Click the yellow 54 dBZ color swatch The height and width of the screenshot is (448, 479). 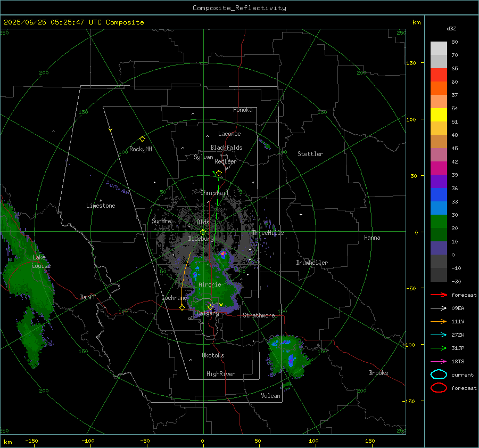[439, 115]
